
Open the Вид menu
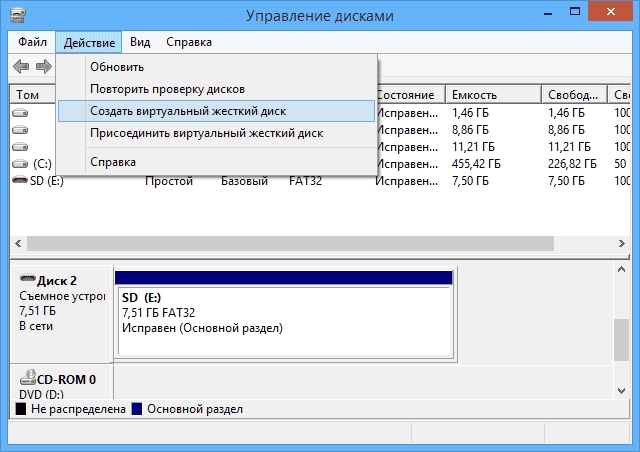[140, 42]
